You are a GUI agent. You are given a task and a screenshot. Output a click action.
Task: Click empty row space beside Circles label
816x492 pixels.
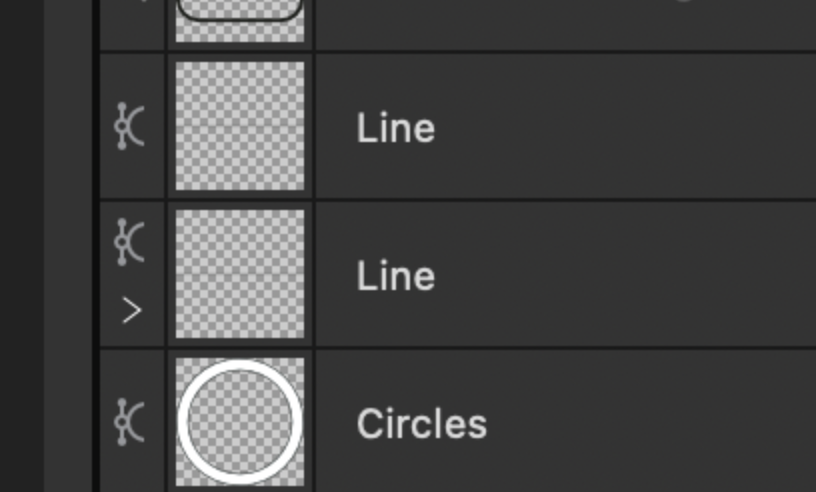(651, 422)
